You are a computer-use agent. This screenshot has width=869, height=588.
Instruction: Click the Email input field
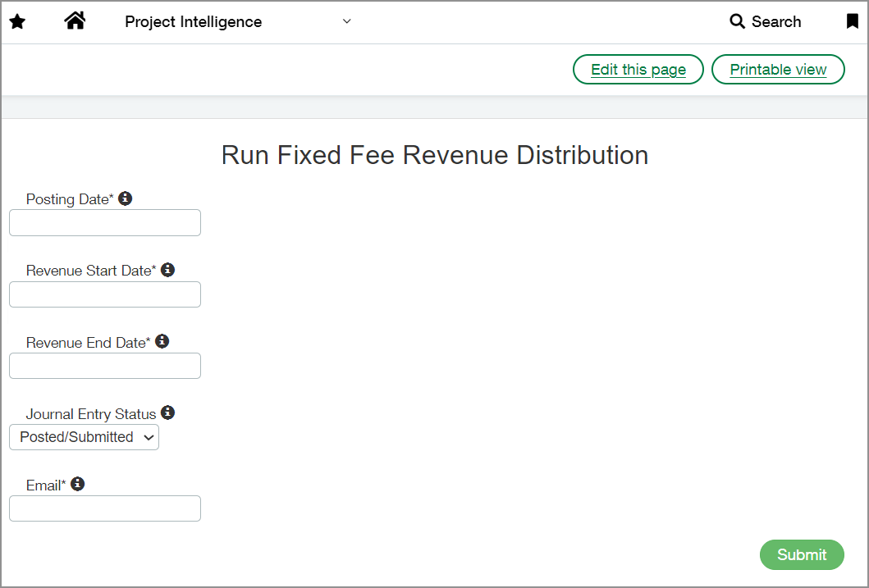tap(104, 508)
